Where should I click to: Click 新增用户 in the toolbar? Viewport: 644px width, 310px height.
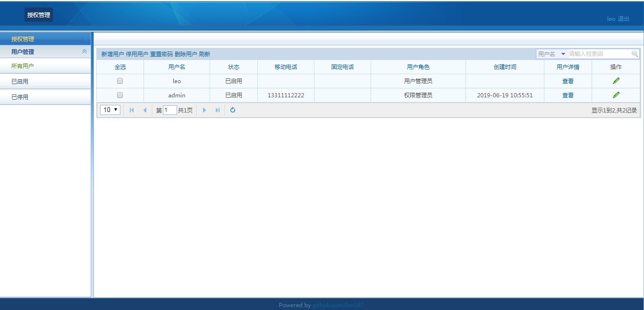click(113, 54)
